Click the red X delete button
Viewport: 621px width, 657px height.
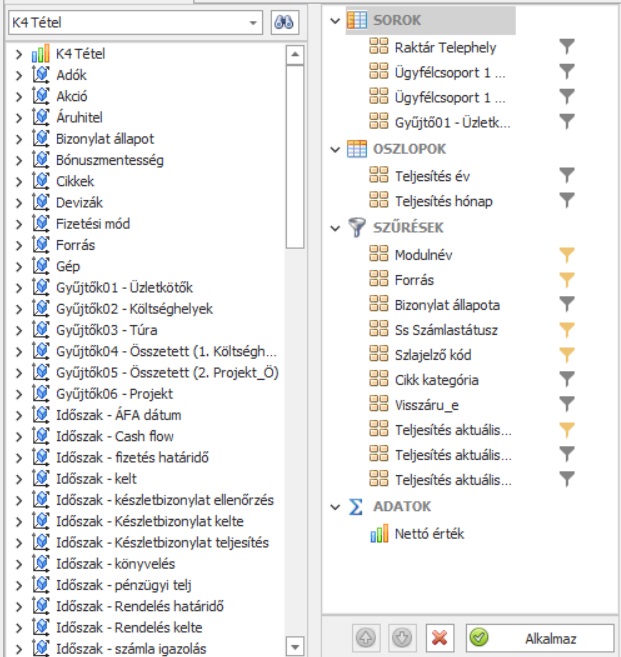437,638
